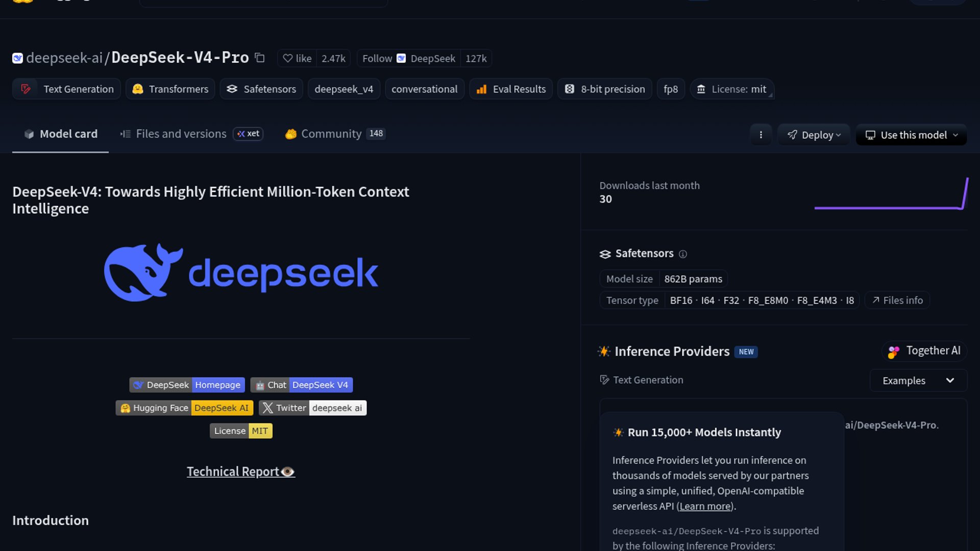Screen dimensions: 980x551
Task: Click the Text Generation tag icon
Action: click(x=26, y=89)
